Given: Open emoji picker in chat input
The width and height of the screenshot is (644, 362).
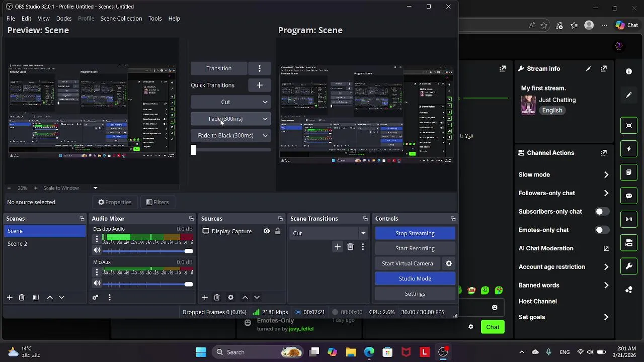Looking at the screenshot, I should 495,307.
